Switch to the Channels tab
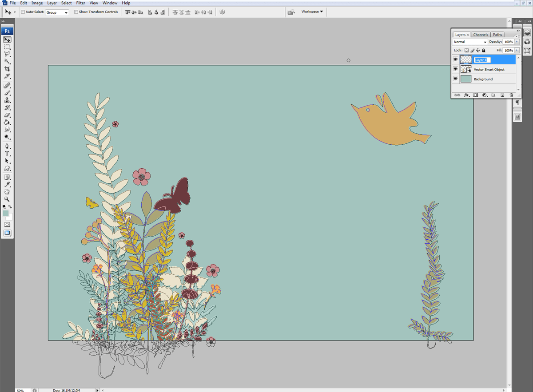Screen dimensions: 533x392 pyautogui.click(x=481, y=35)
